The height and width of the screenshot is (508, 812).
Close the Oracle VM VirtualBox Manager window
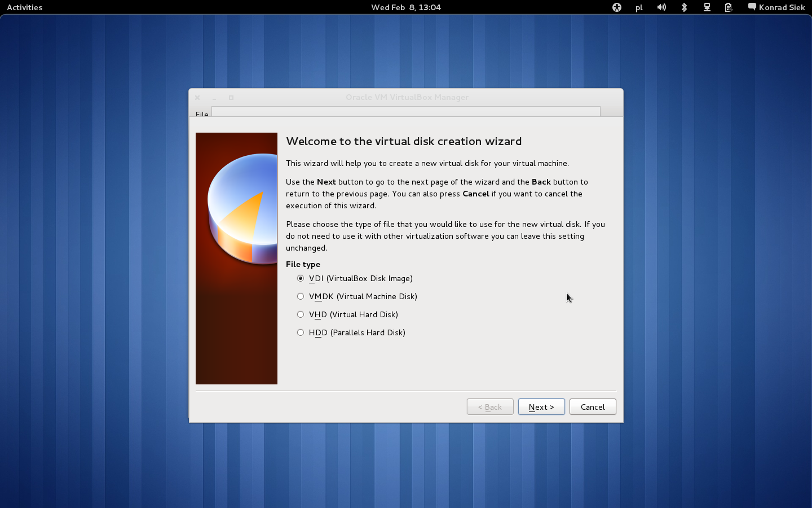click(197, 98)
